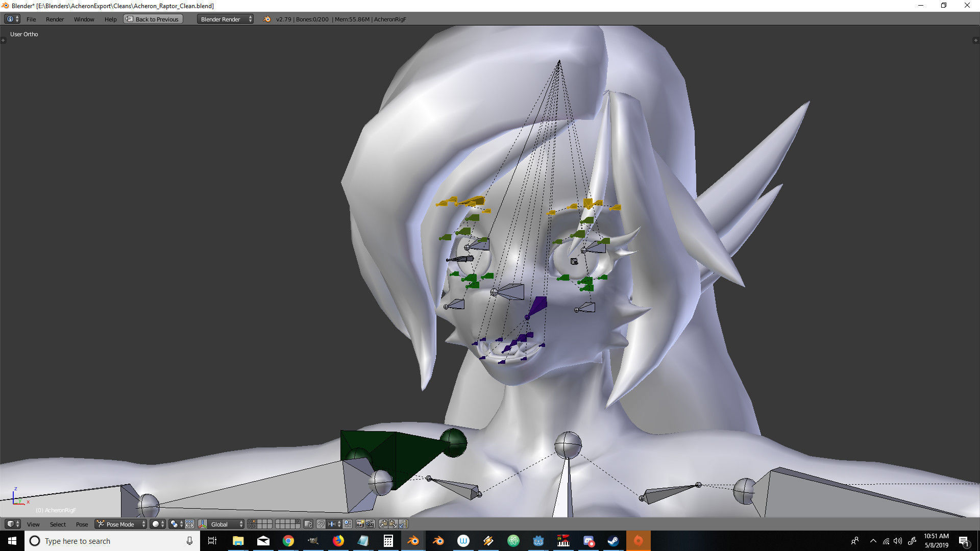This screenshot has height=551, width=980.
Task: Click the paste flipped pose icon
Action: pyautogui.click(x=403, y=524)
